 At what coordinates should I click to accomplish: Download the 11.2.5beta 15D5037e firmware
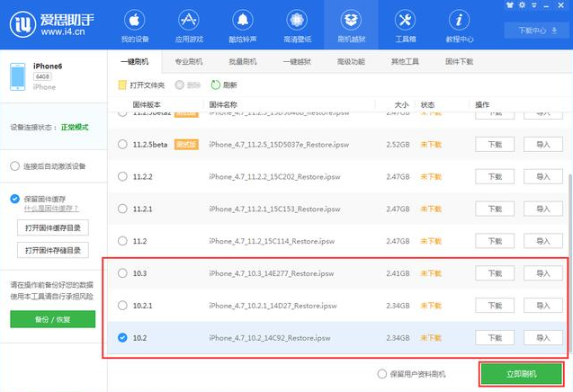tap(495, 145)
